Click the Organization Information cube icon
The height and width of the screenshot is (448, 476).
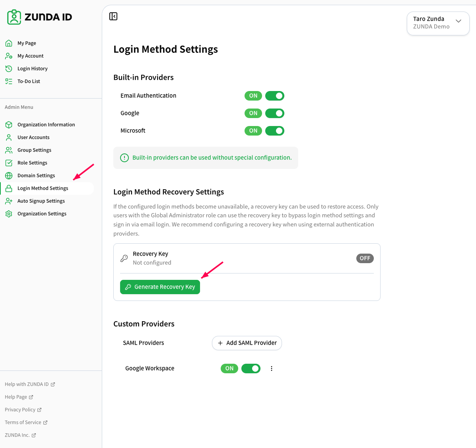(9, 125)
